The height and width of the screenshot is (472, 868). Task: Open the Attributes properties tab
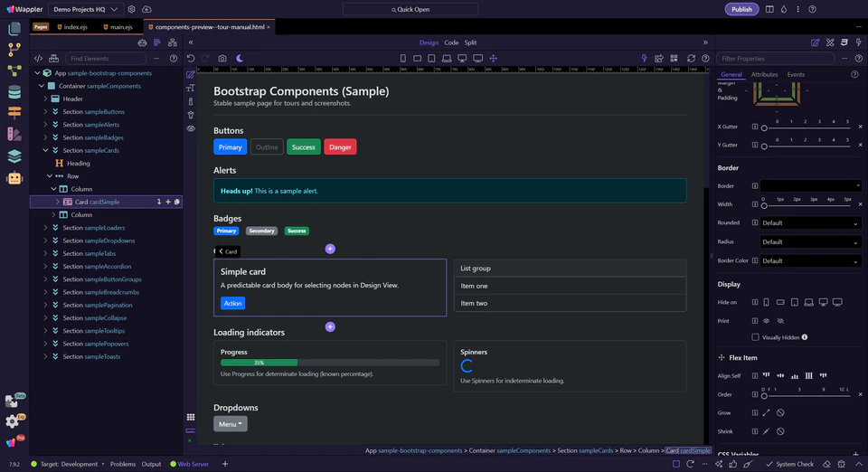tap(765, 75)
